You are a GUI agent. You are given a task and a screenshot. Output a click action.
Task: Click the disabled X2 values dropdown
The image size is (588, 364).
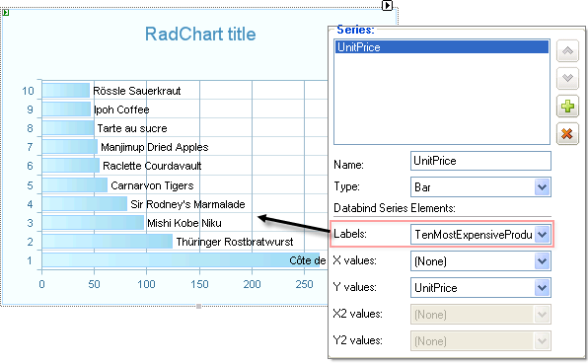point(480,314)
